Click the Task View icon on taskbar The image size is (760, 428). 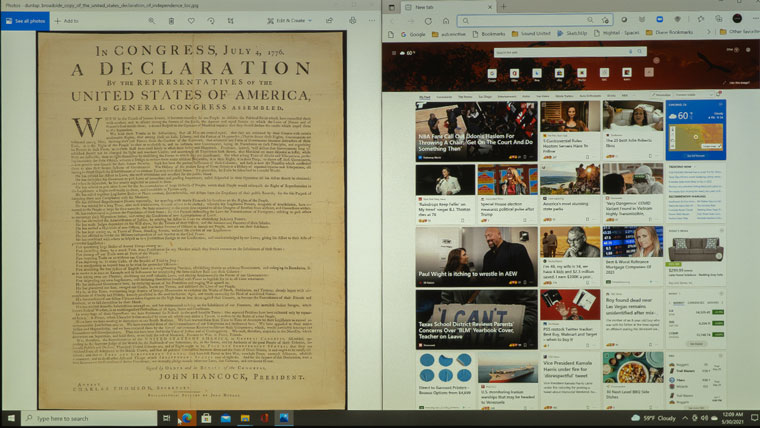pos(166,418)
